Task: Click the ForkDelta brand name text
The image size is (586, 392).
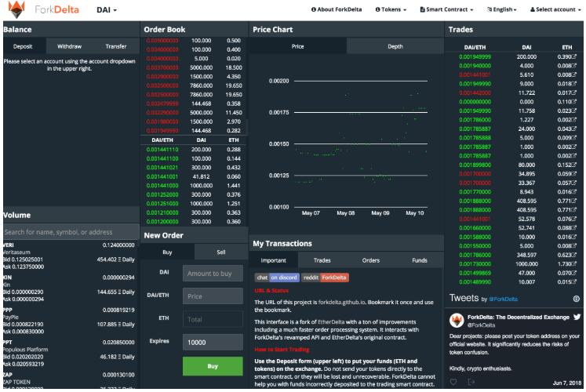Action: pos(56,9)
